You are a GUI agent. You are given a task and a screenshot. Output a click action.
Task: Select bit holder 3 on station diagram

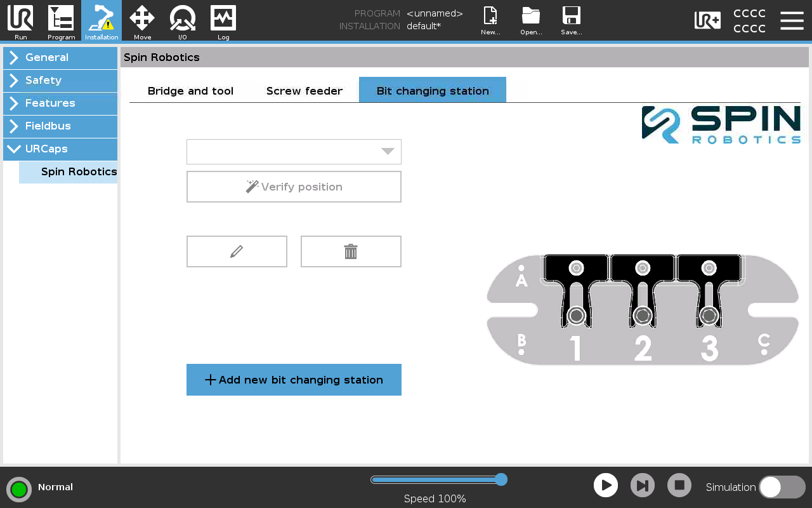coord(709,292)
